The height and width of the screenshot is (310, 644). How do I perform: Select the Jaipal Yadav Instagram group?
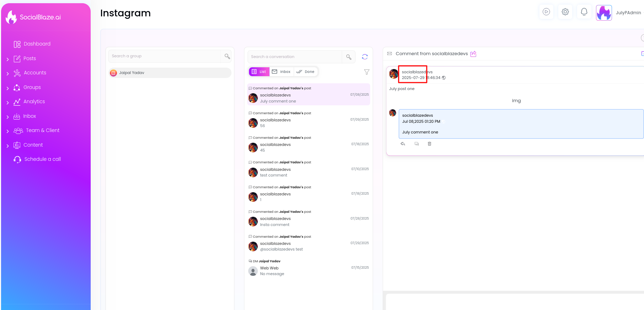(x=170, y=73)
